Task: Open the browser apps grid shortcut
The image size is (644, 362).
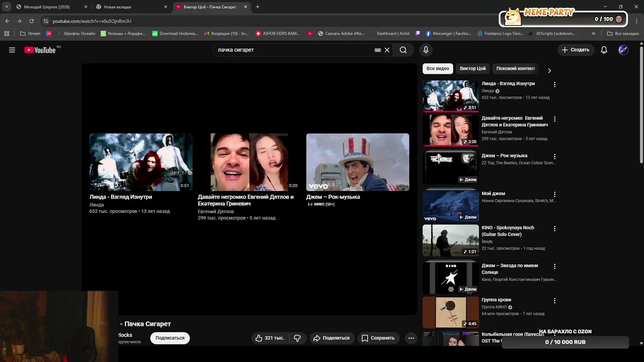Action: pos(7,34)
